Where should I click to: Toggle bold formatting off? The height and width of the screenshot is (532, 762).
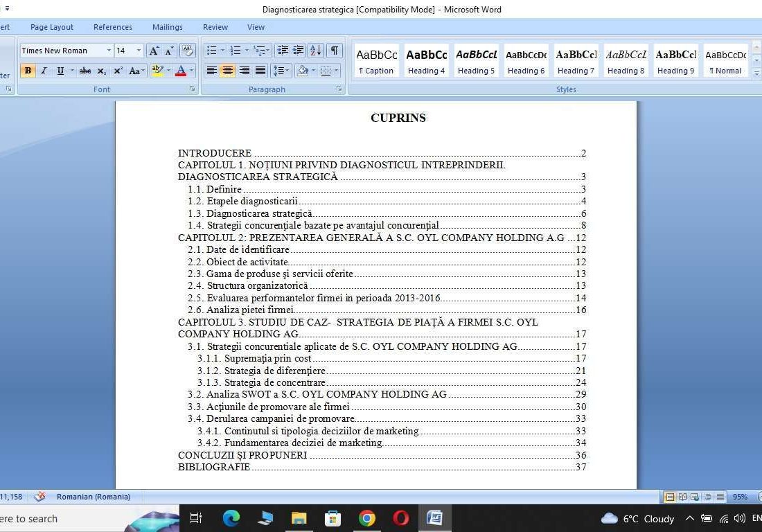click(x=28, y=69)
